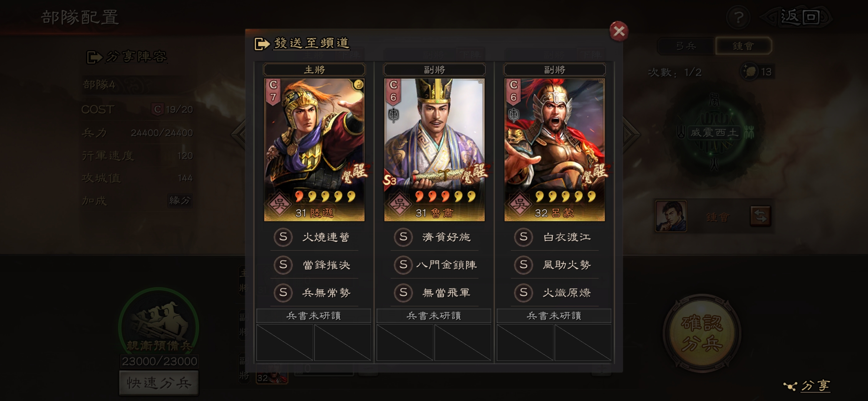The image size is (868, 401).
Task: View the 兵無常勢 skill
Action: click(326, 293)
